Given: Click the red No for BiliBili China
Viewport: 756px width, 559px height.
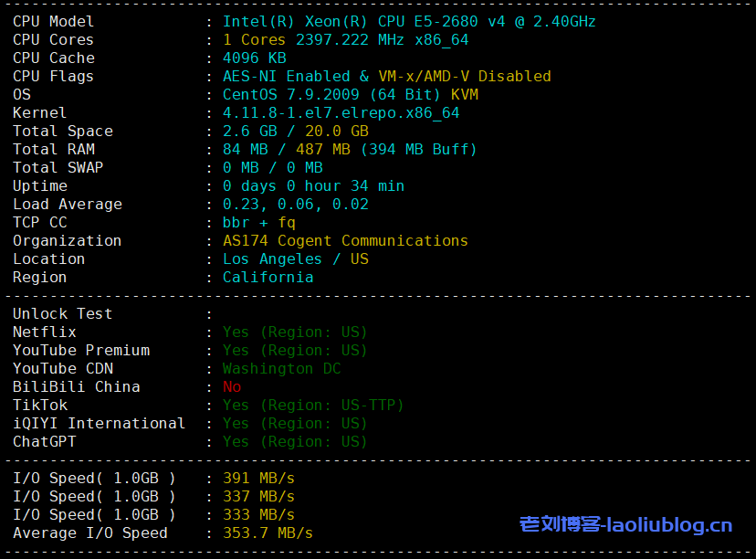Looking at the screenshot, I should (232, 386).
